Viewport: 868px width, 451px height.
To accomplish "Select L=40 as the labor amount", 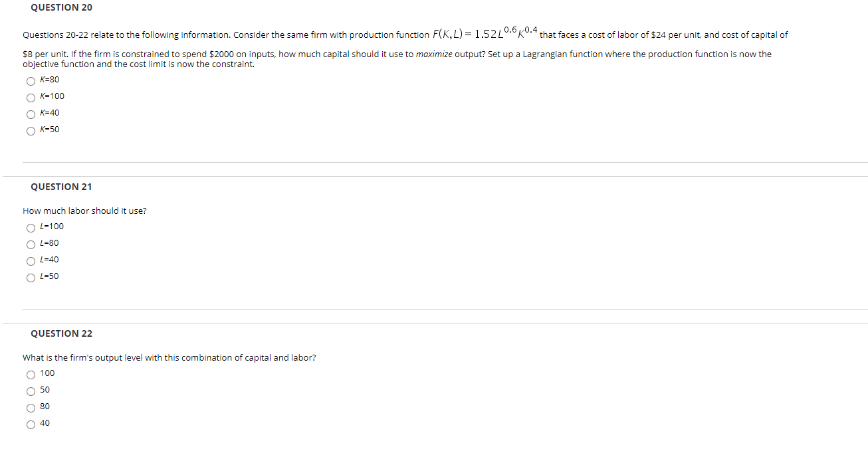I will [31, 260].
